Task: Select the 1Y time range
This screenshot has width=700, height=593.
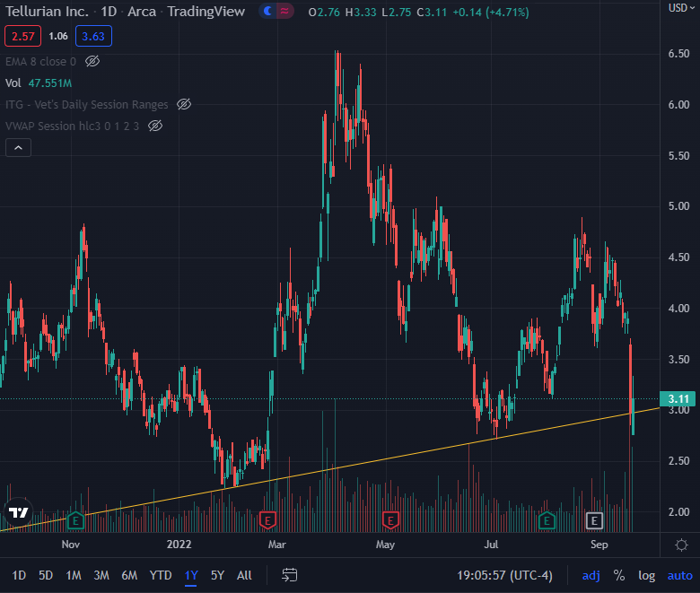Action: [191, 575]
